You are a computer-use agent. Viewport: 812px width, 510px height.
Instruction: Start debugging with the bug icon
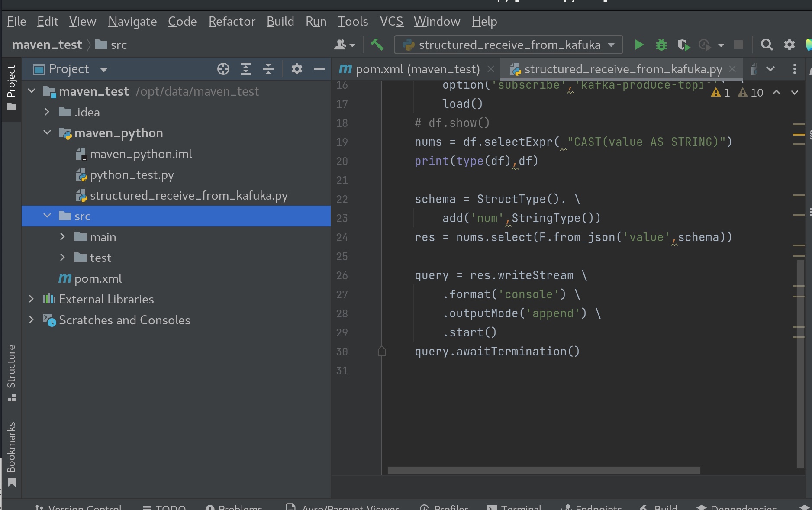pyautogui.click(x=661, y=45)
